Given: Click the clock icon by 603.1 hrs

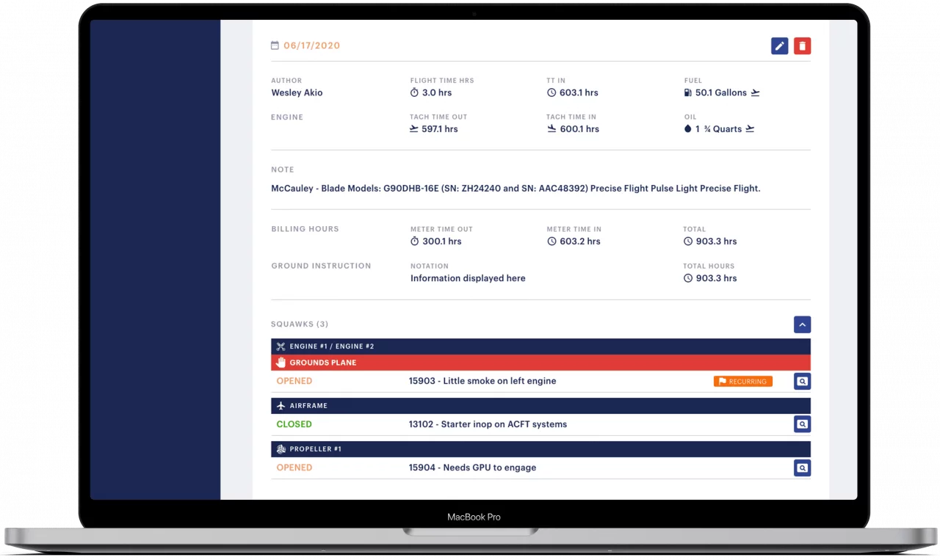Looking at the screenshot, I should (x=552, y=92).
